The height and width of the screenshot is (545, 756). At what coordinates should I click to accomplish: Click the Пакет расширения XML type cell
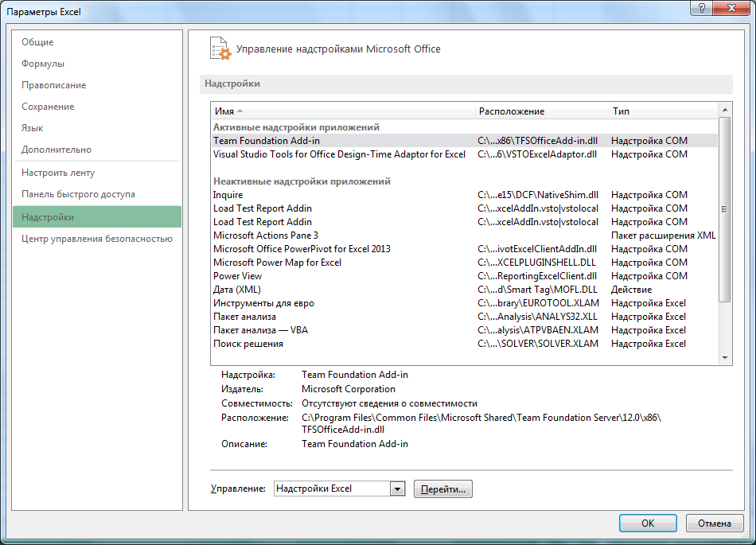point(664,236)
